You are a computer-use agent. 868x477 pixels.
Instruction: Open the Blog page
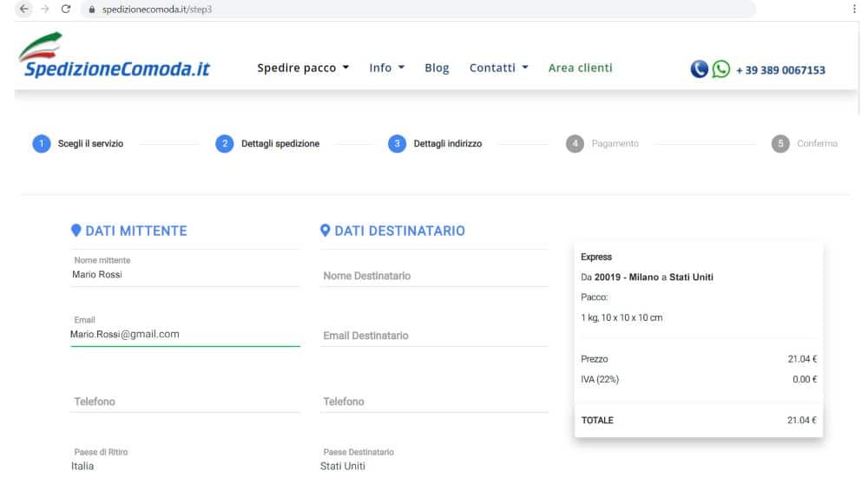[437, 68]
